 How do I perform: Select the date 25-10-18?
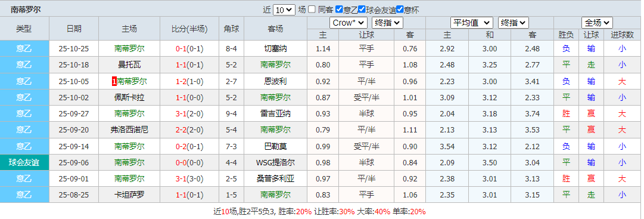(74, 65)
